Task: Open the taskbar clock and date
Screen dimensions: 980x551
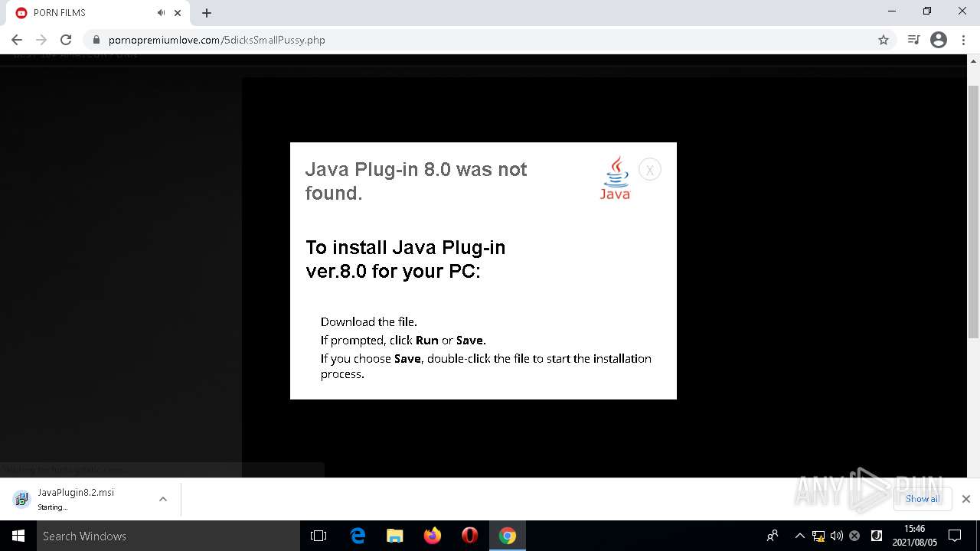Action: pyautogui.click(x=914, y=536)
